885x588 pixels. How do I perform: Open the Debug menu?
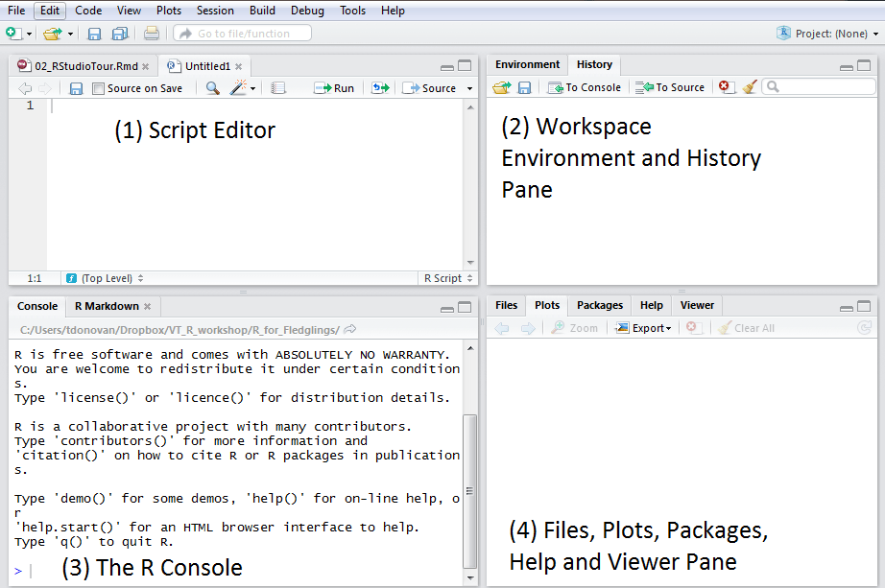point(307,11)
